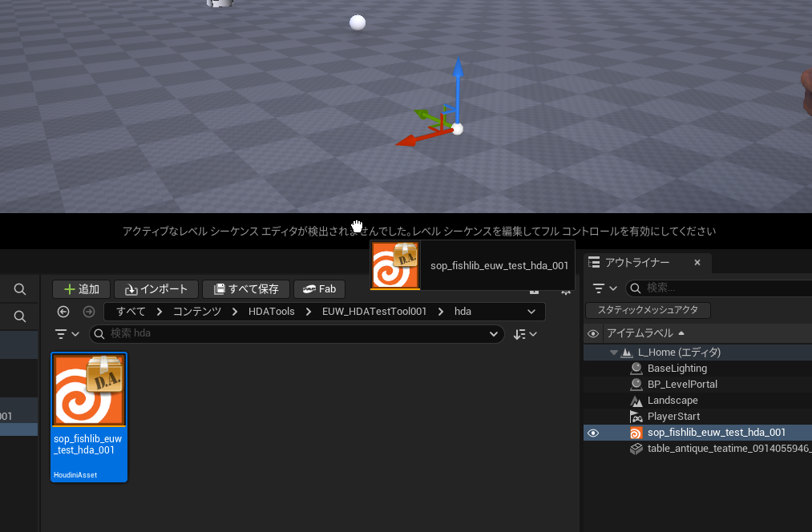Select sop_fishlib_euw_test_hda_001 outliner row
The width and height of the screenshot is (812, 532).
pos(697,433)
